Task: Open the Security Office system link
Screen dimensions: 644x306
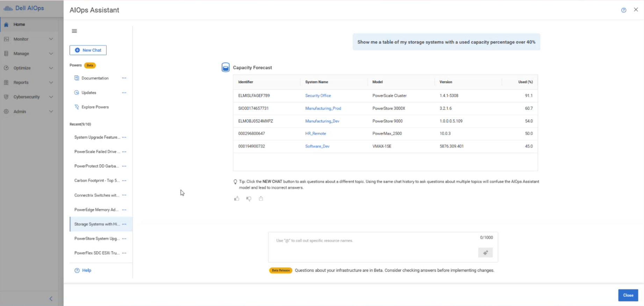Action: [x=318, y=96]
